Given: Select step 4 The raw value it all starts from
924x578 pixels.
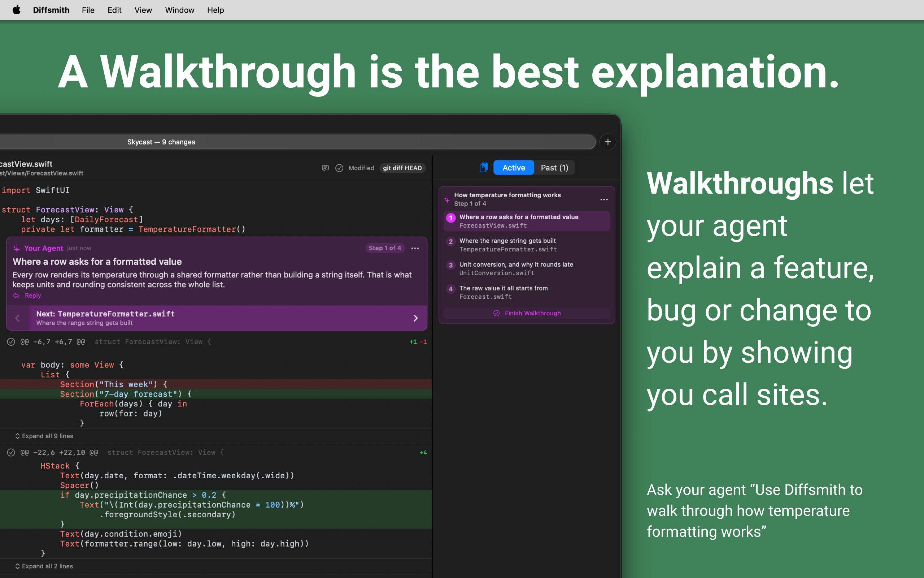Looking at the screenshot, I should point(527,292).
